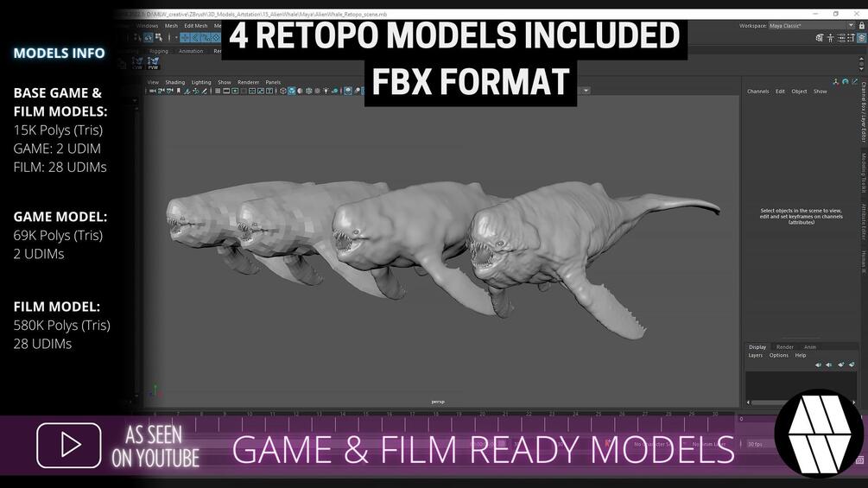Click move layer up icon
The image size is (868, 488).
click(x=818, y=364)
